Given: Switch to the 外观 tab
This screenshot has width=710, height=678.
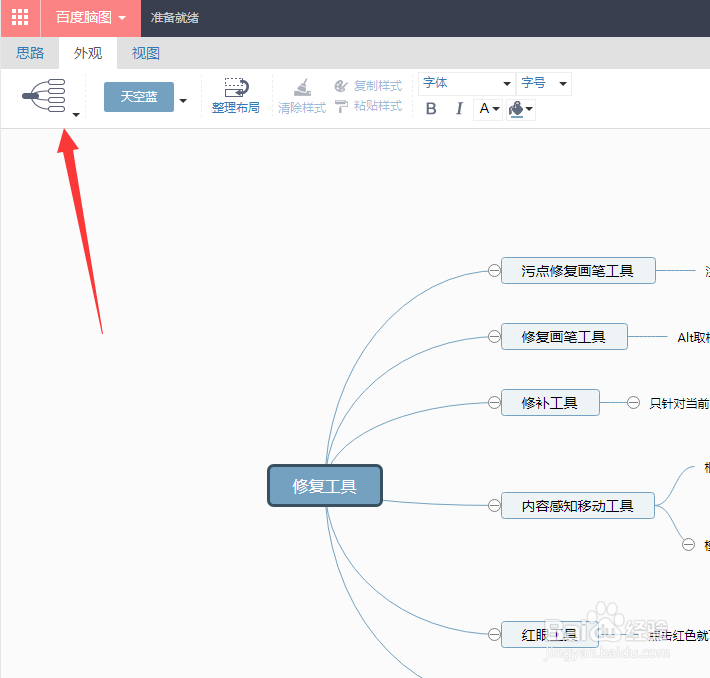Looking at the screenshot, I should 88,53.
